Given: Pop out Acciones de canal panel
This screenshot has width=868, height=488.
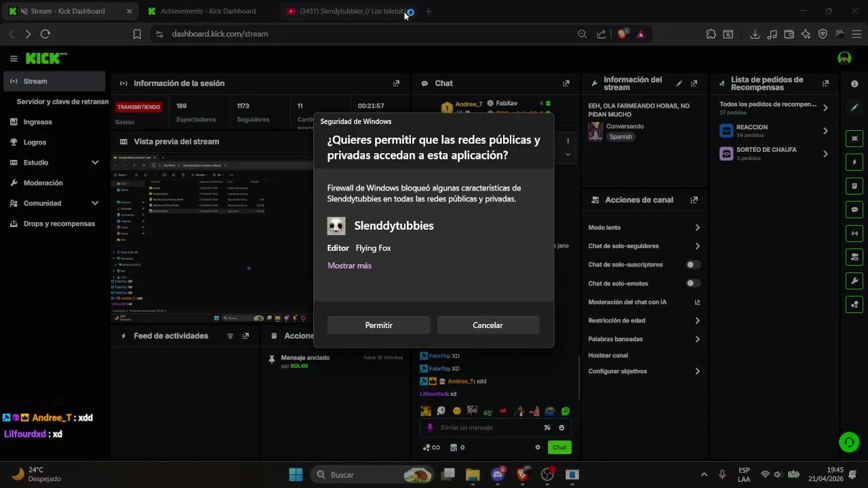Looking at the screenshot, I should pyautogui.click(x=694, y=200).
